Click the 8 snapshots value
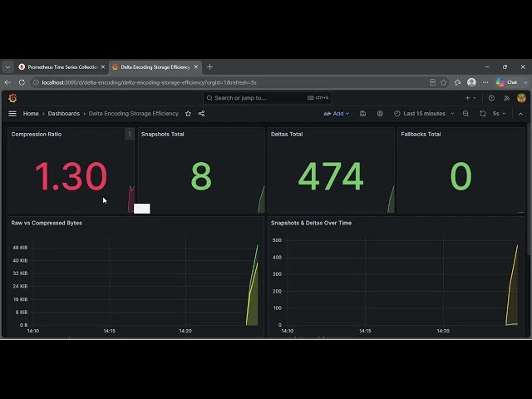 coord(201,176)
